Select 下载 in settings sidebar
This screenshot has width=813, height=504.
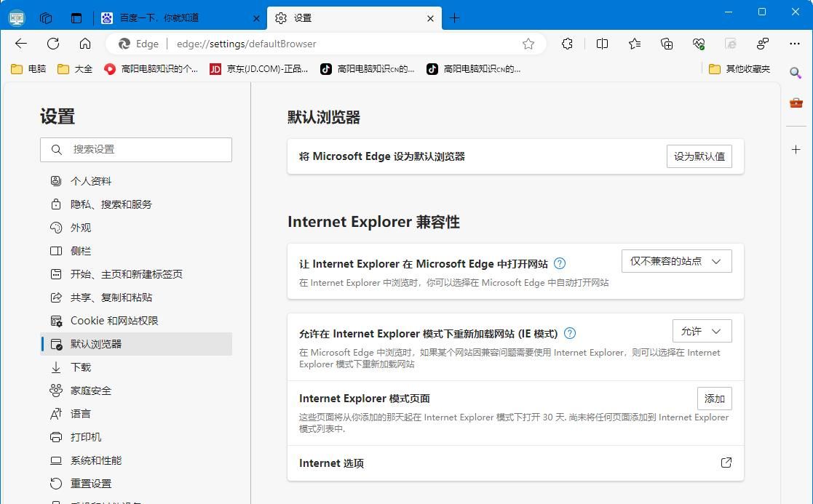(82, 367)
